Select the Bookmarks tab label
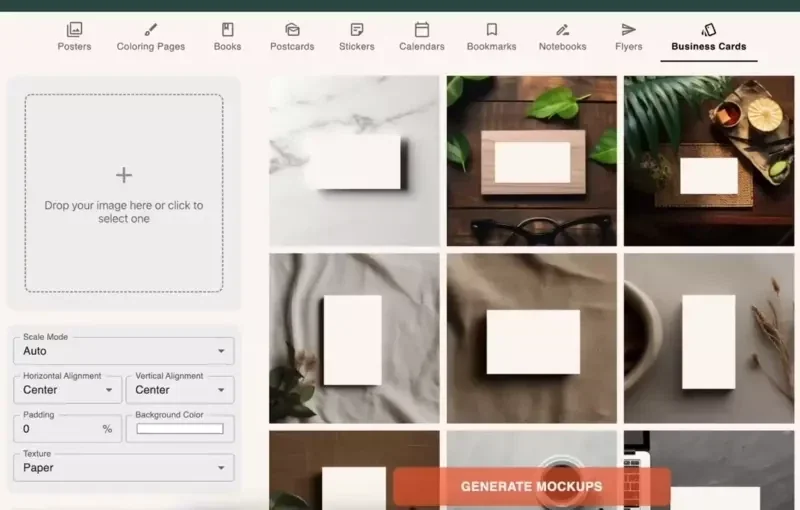 click(491, 46)
